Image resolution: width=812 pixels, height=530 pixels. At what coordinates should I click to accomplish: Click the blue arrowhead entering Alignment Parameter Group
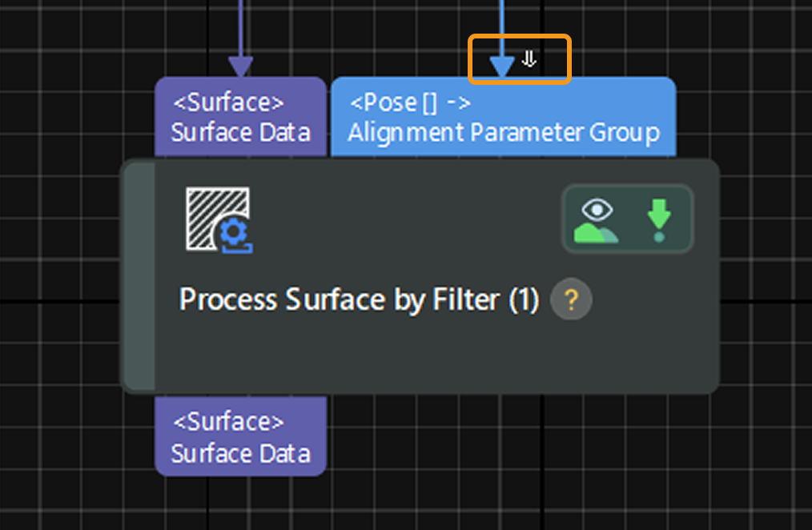point(502,67)
